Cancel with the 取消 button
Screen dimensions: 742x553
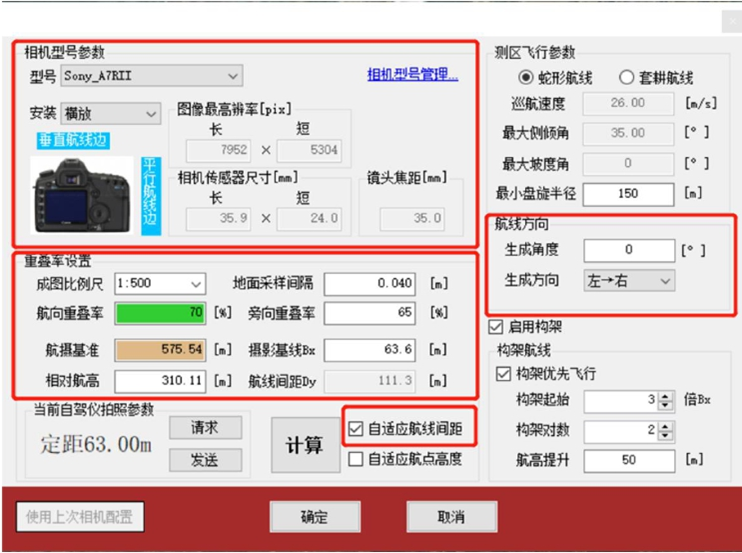point(451,517)
